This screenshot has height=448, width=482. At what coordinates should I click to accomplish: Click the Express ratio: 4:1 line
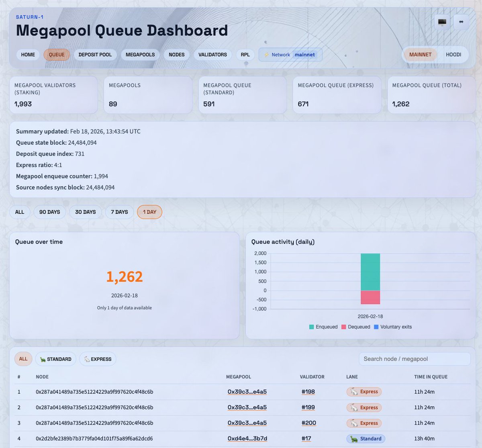pyautogui.click(x=39, y=165)
